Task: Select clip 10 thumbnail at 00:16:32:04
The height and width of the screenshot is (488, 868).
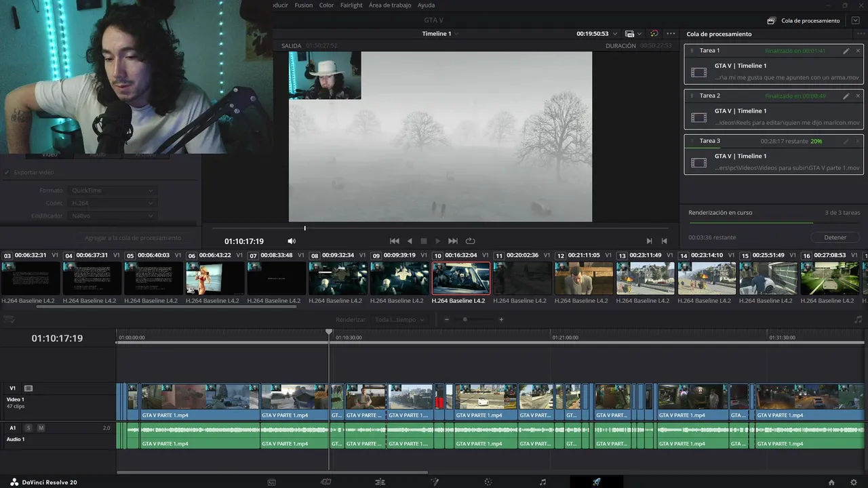Action: point(461,278)
